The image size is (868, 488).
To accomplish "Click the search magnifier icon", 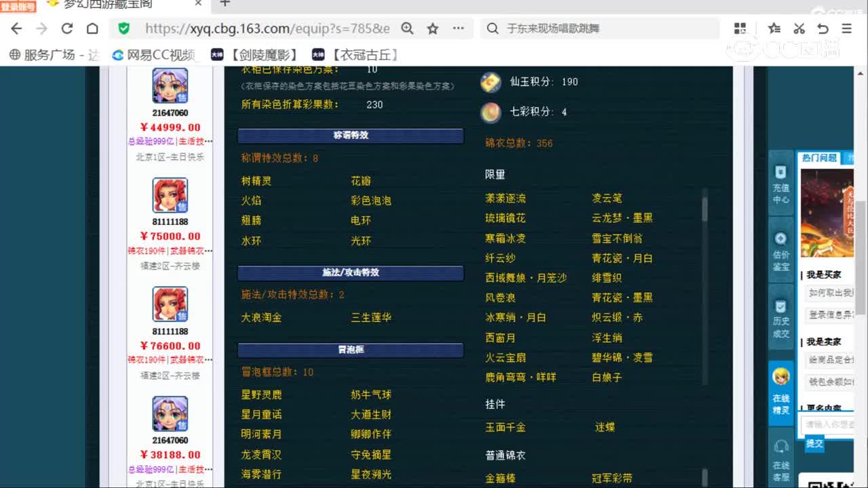I will pyautogui.click(x=492, y=28).
